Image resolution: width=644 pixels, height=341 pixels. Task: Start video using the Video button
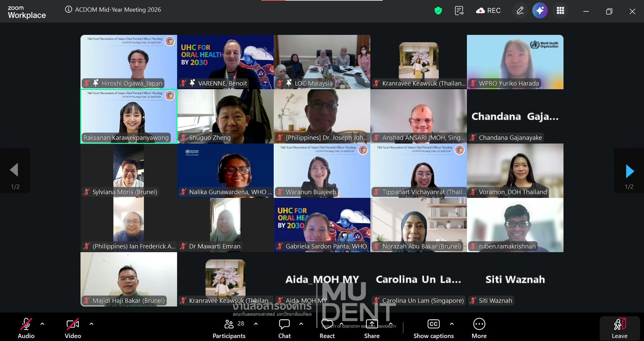pyautogui.click(x=73, y=328)
